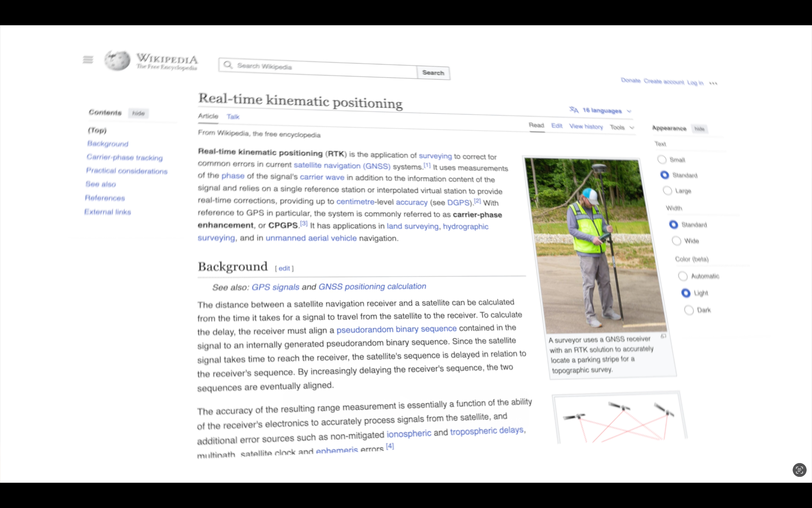
Task: Open the phase link
Action: [x=233, y=176]
